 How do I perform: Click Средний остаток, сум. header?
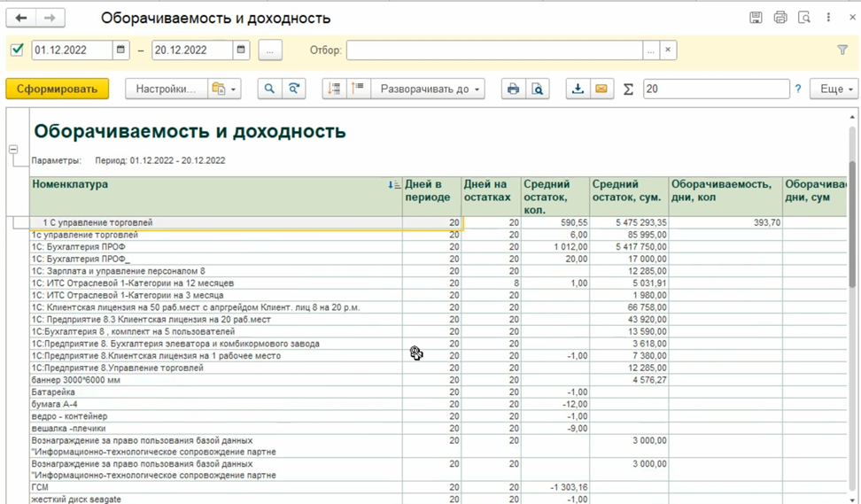pos(630,196)
